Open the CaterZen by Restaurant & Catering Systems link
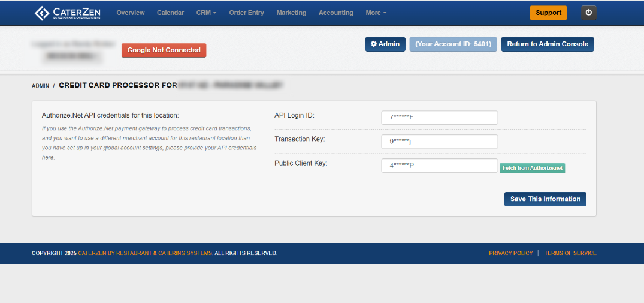Viewport: 644px width, 303px height. [145, 253]
